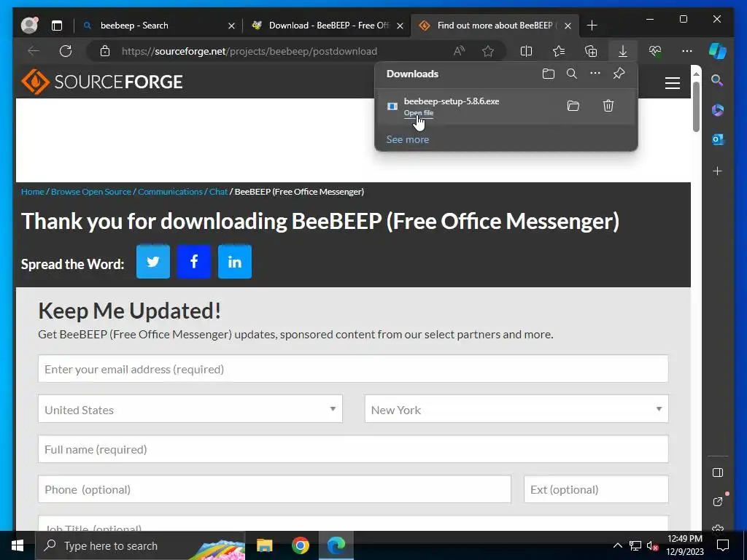747x560 pixels.
Task: Expand the United States country dropdown
Action: pos(190,409)
